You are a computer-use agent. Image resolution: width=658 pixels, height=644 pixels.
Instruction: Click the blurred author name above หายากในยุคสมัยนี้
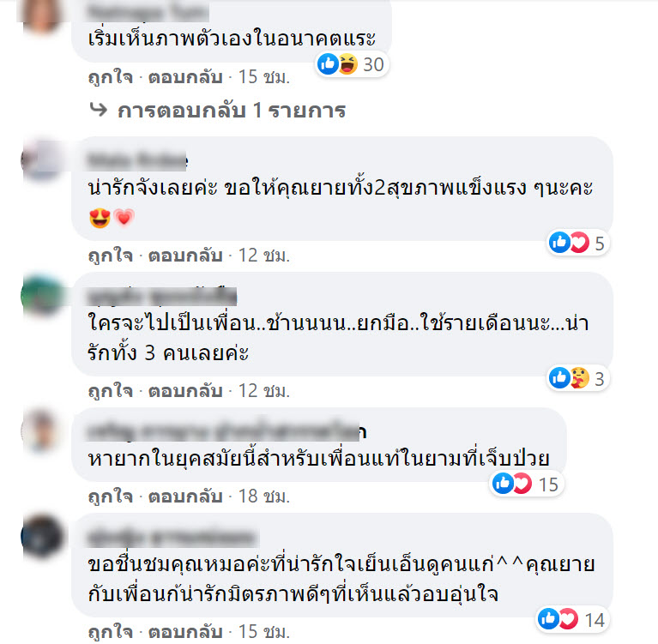(226, 430)
